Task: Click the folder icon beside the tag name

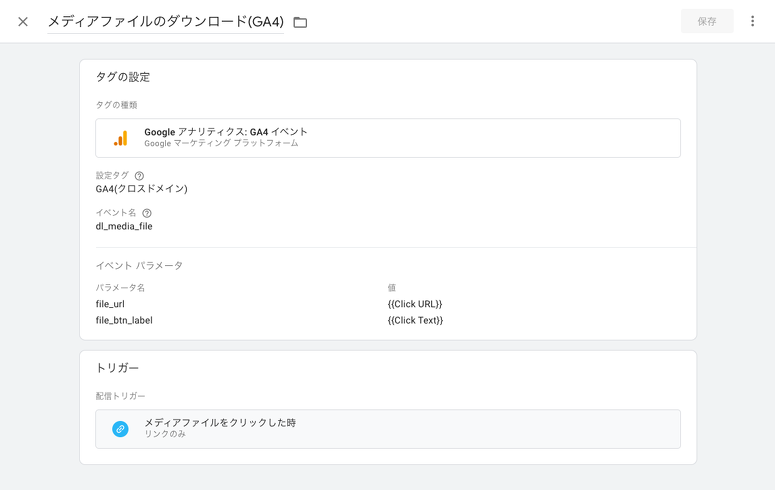Action: pyautogui.click(x=300, y=22)
